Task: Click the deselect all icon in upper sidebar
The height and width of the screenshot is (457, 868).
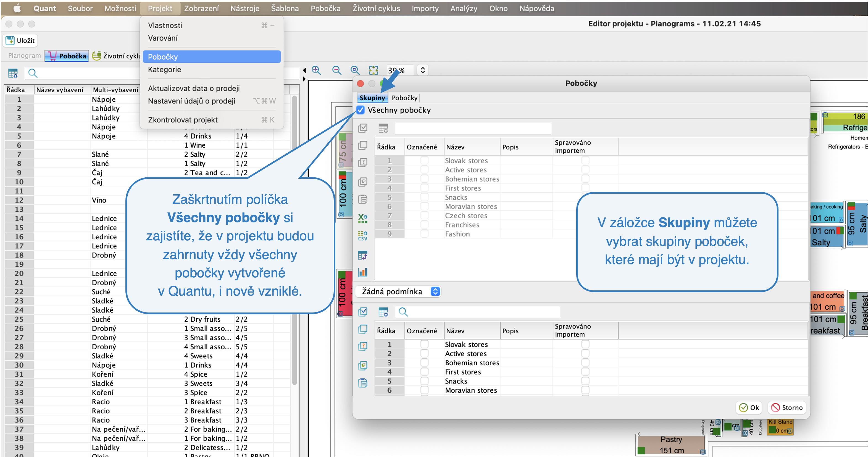Action: [x=362, y=145]
